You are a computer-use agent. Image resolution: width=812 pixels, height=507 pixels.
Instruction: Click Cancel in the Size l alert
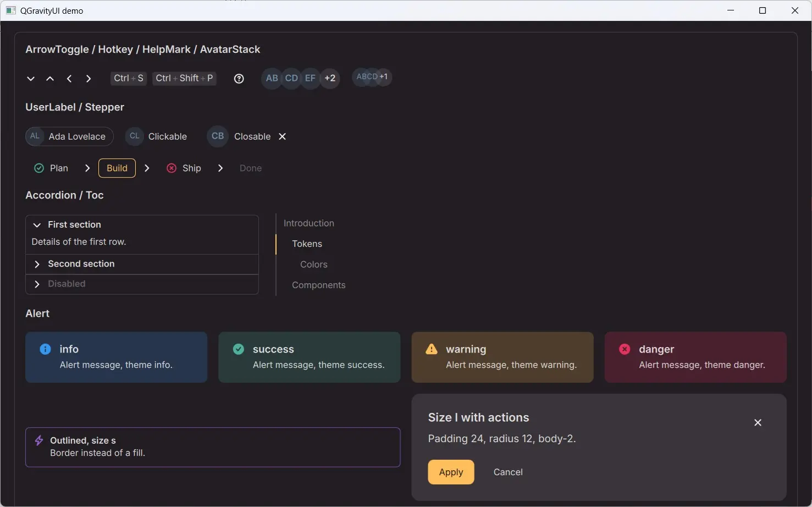(508, 472)
